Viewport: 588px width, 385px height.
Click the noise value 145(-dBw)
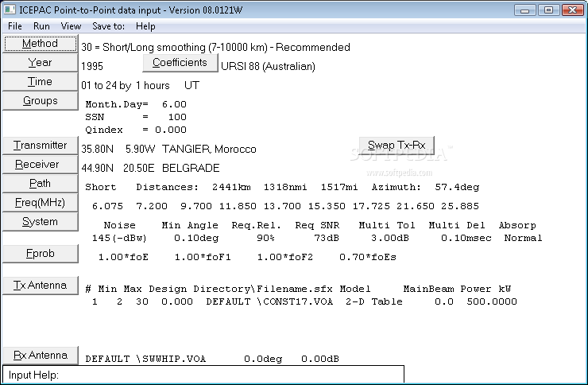119,239
